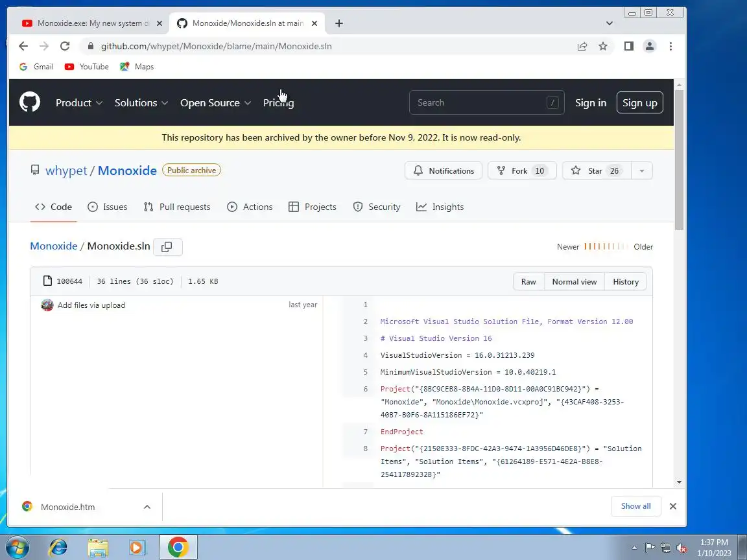
Task: Click the share page icon in address bar
Action: click(582, 46)
